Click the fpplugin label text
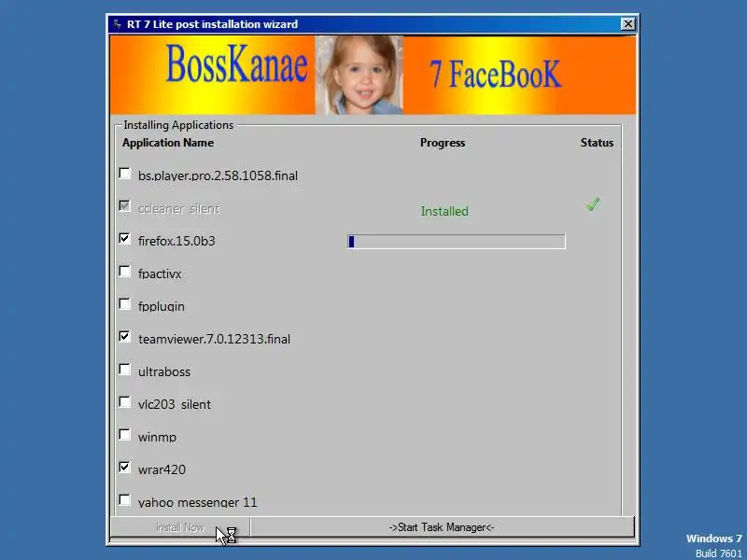747x560 pixels. coord(161,306)
